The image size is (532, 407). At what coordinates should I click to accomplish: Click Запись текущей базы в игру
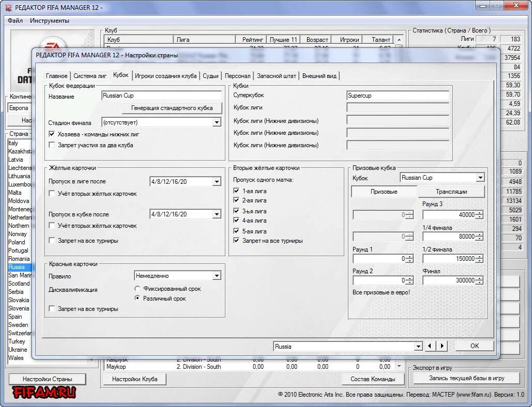click(x=466, y=378)
